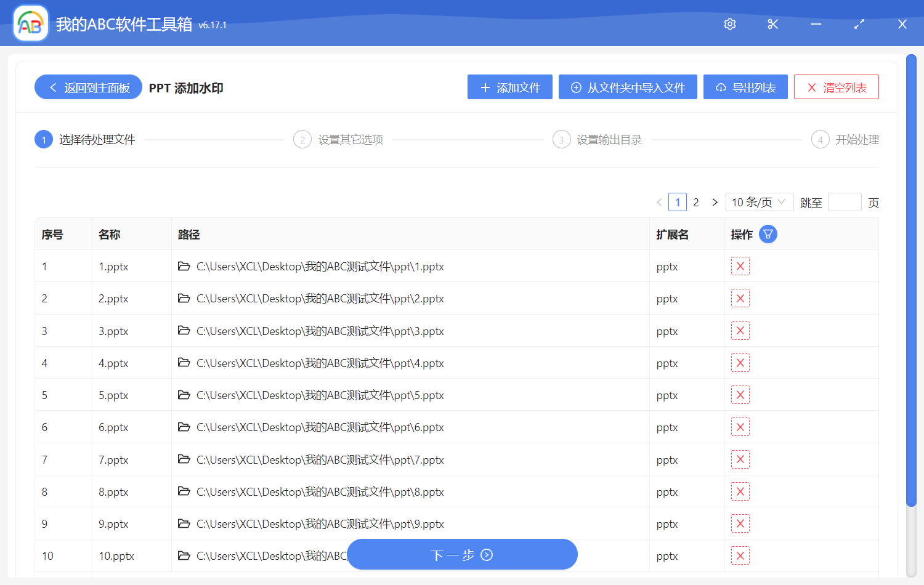Open the settings gear icon in title bar

[x=730, y=24]
